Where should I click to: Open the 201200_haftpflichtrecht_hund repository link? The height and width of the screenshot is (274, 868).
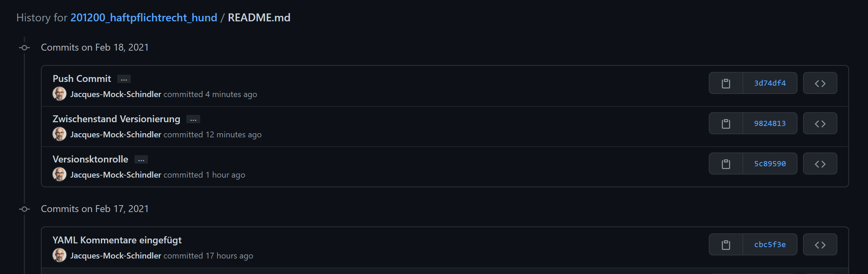pyautogui.click(x=144, y=18)
